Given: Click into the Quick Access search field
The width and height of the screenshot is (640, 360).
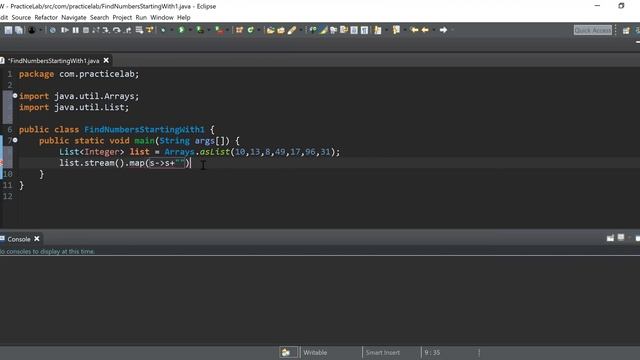Looking at the screenshot, I should pyautogui.click(x=593, y=30).
